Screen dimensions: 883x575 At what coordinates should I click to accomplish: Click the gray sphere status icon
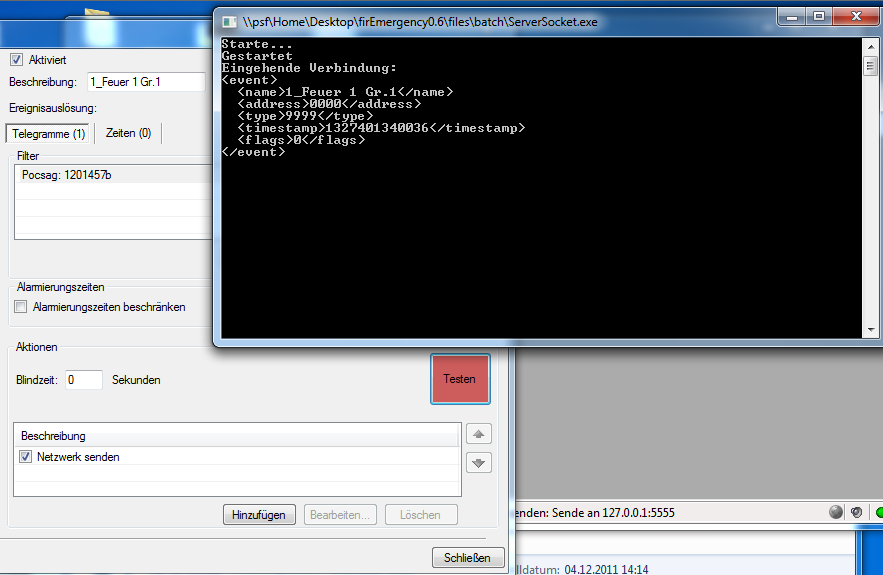point(836,512)
